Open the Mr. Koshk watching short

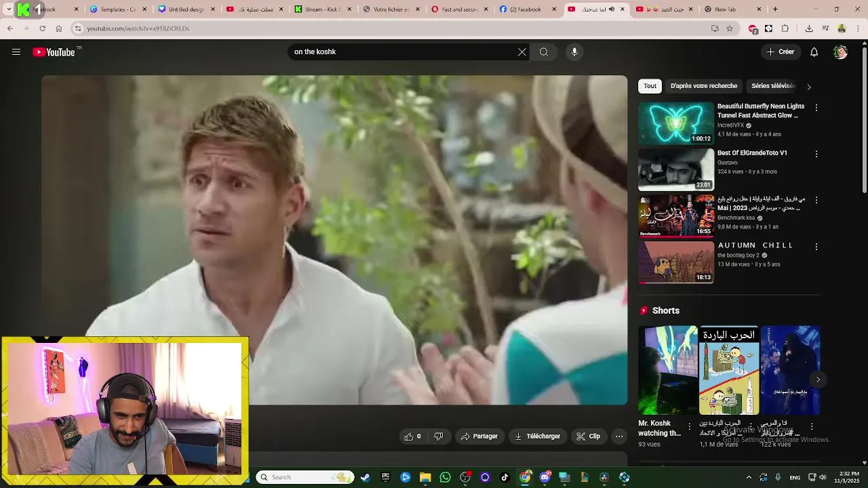[667, 370]
